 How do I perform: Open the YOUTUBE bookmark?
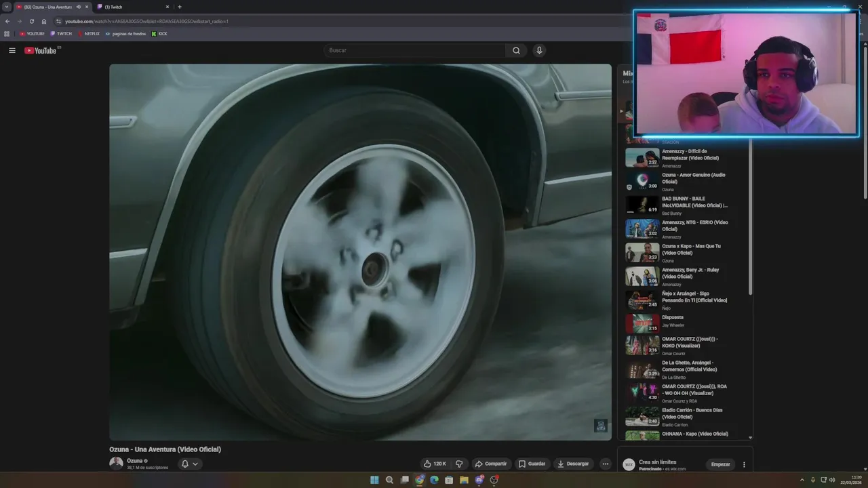[x=32, y=34]
